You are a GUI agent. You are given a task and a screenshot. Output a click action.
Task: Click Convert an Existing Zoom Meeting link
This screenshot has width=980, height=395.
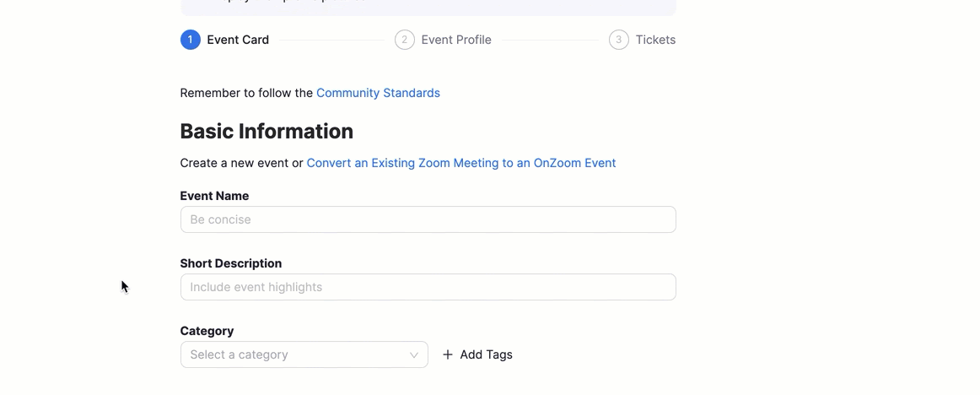pyautogui.click(x=461, y=163)
